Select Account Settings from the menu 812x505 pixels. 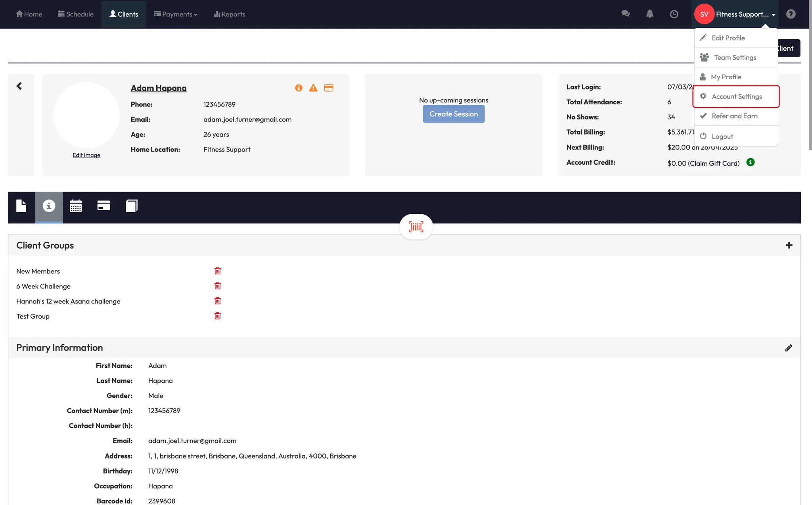point(736,96)
